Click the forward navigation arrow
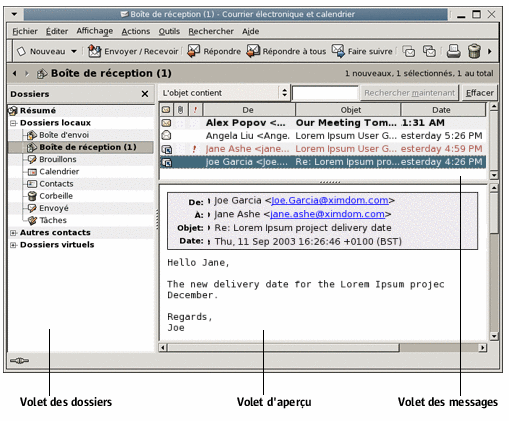Viewport: 509px width, 421px height. [27, 73]
